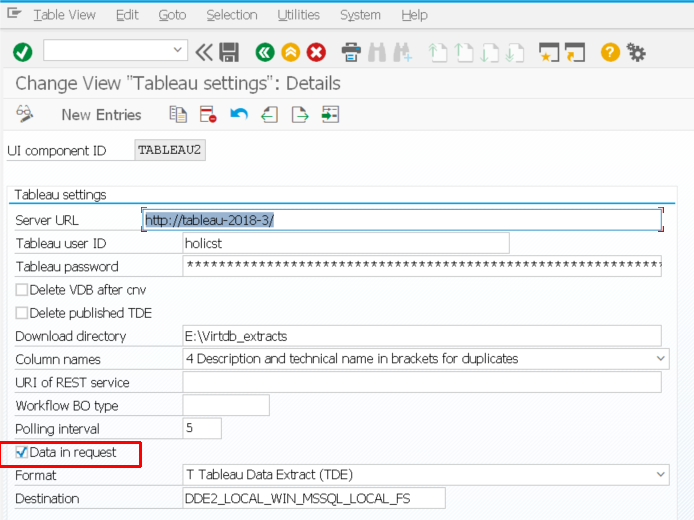Viewport: 694px width, 520px height.
Task: Click the URI of REST service field
Action: tap(422, 382)
